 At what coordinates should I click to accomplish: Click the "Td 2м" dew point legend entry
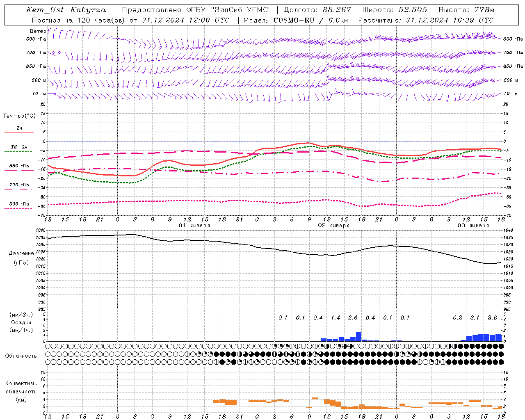coord(19,147)
